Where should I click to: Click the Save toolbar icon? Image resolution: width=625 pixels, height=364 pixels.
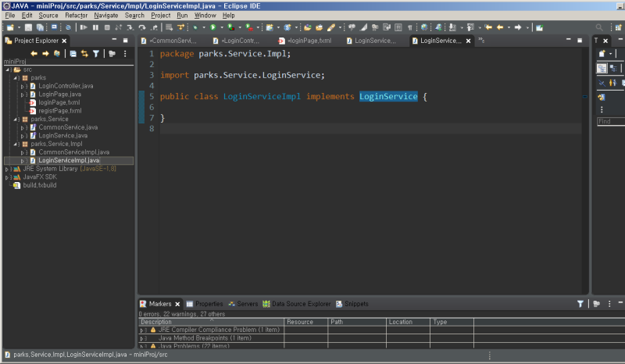pos(28,27)
